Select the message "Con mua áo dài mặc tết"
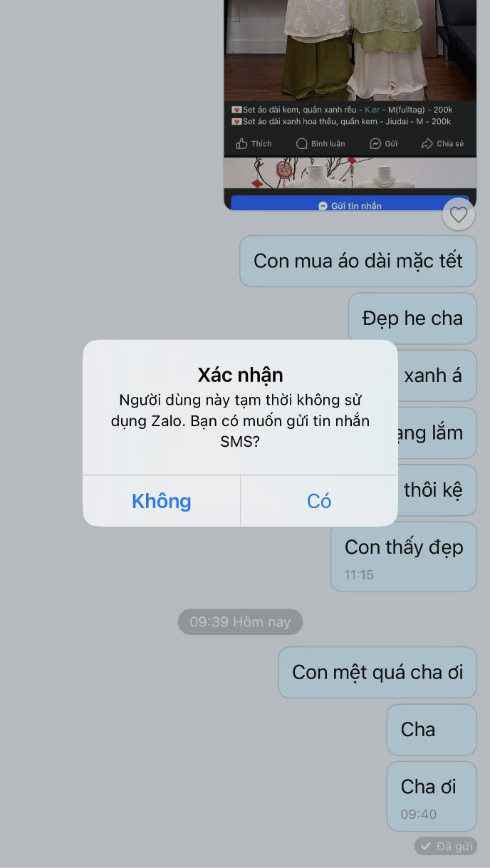Screen dimensions: 490x868 (x=358, y=261)
